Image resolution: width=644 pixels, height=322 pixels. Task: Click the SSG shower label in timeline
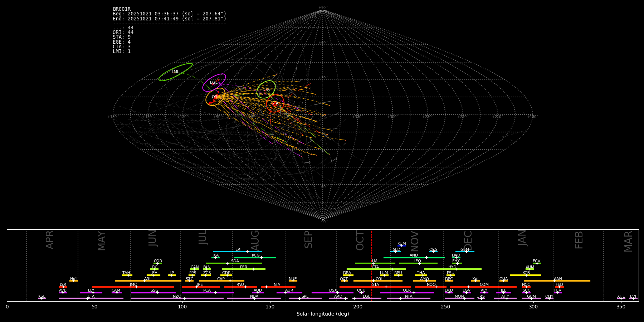coord(155,291)
